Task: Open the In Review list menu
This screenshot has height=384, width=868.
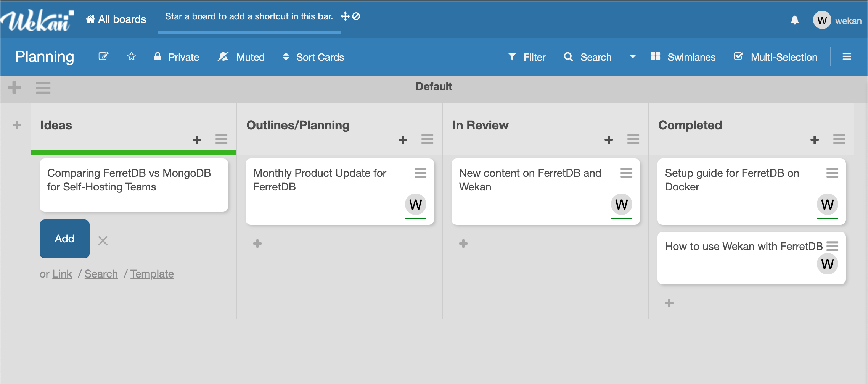Action: (x=633, y=139)
